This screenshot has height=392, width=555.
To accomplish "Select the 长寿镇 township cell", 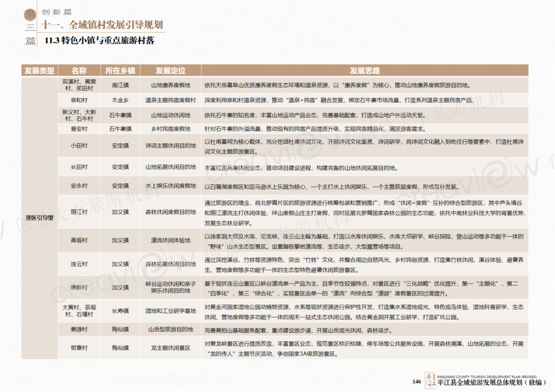I will pos(120,311).
